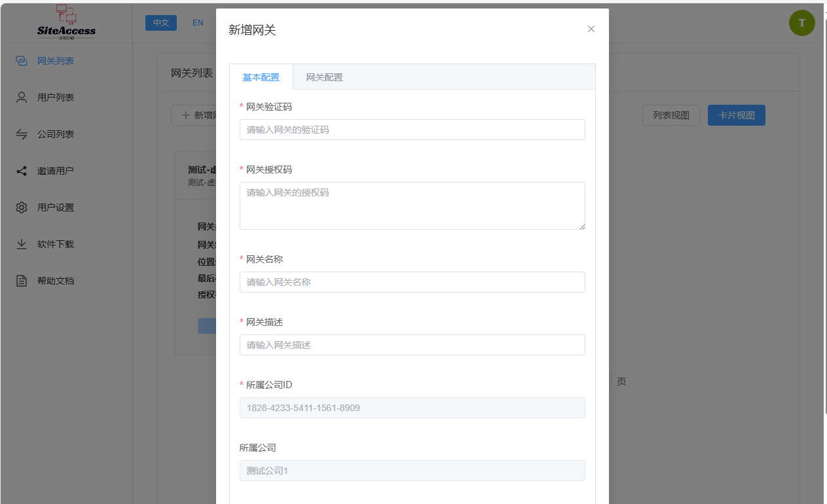827x504 pixels.
Task: Select the 基本配置 tab
Action: pos(261,77)
